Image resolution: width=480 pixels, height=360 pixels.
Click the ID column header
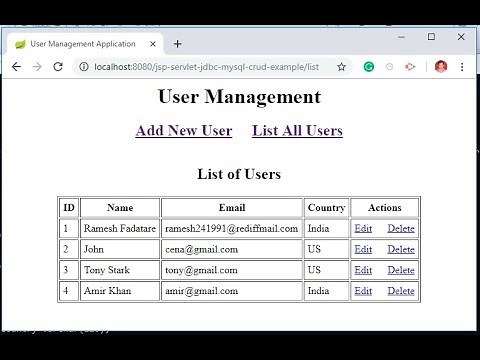(69, 208)
